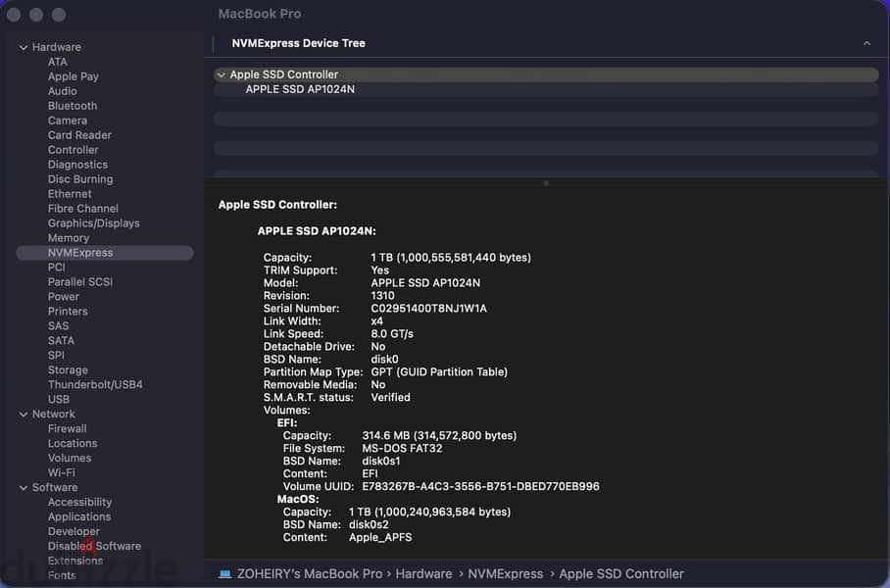The image size is (890, 588).
Task: Select Thunderbolt/USB4 entry
Action: tap(95, 385)
